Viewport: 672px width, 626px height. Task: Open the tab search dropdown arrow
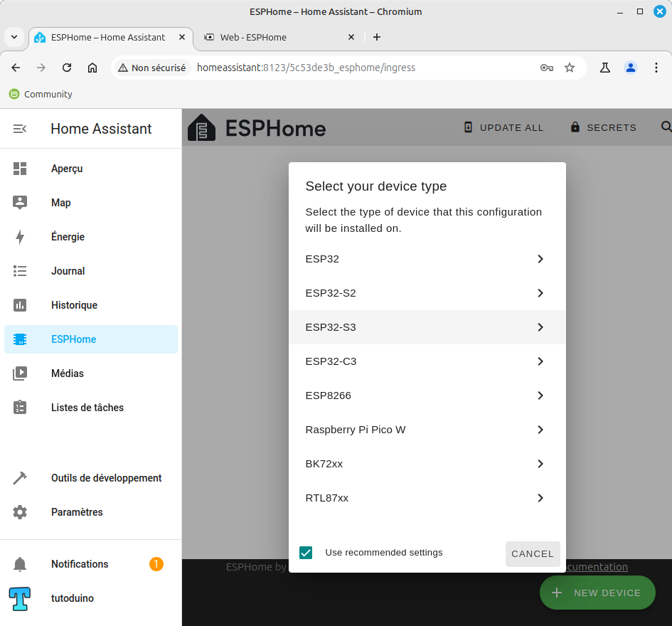[14, 37]
